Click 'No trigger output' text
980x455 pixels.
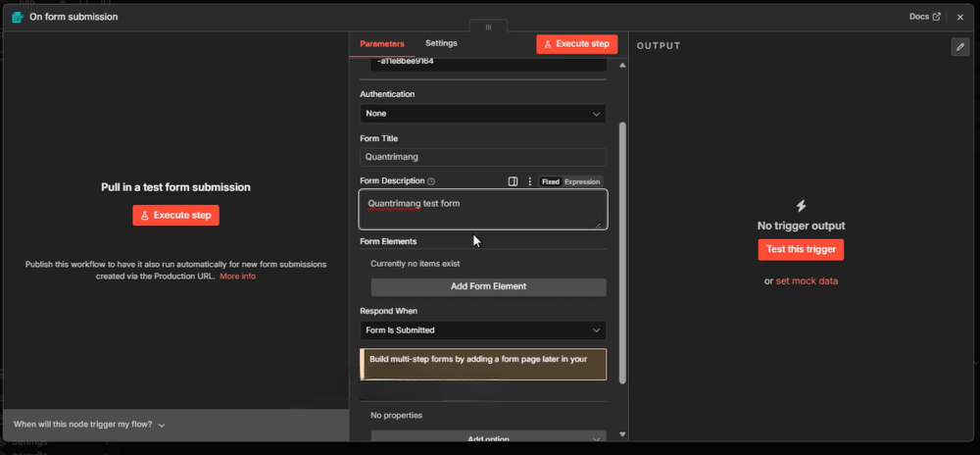[x=801, y=227]
